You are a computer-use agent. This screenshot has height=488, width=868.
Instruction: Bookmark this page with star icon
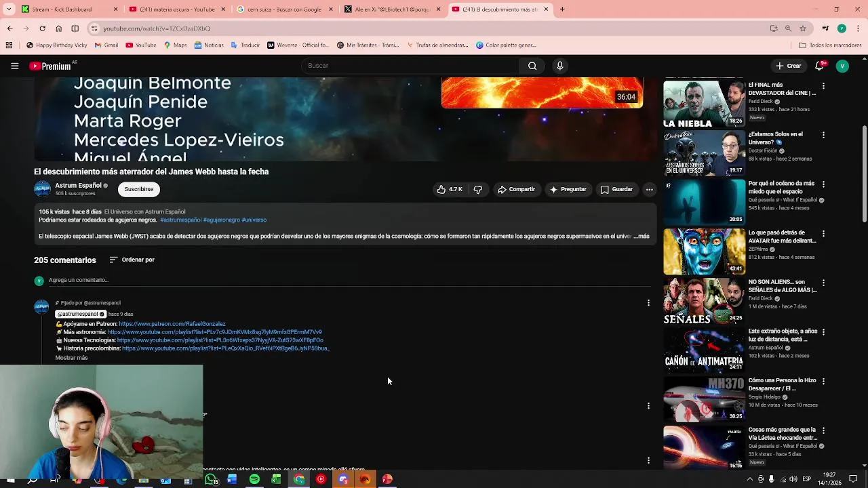pos(803,28)
